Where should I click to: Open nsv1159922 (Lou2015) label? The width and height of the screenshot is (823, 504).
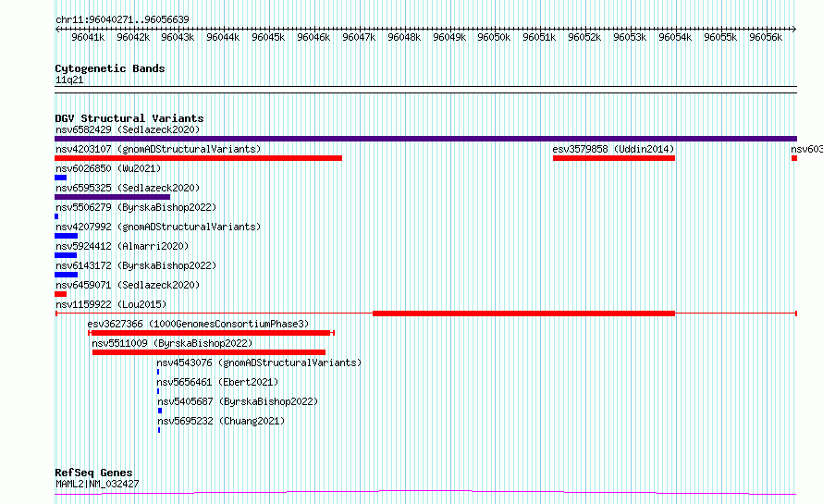111,304
